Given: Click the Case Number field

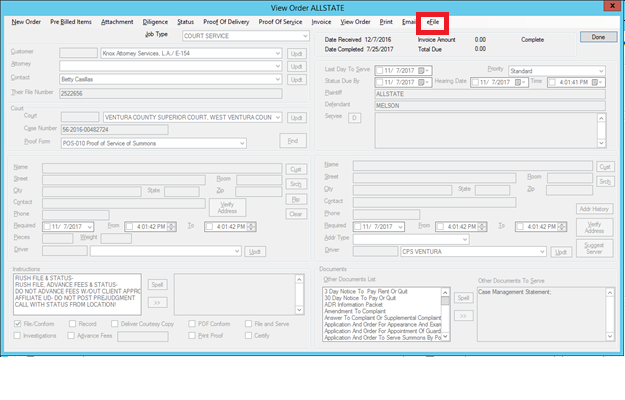Looking at the screenshot, I should point(114,130).
